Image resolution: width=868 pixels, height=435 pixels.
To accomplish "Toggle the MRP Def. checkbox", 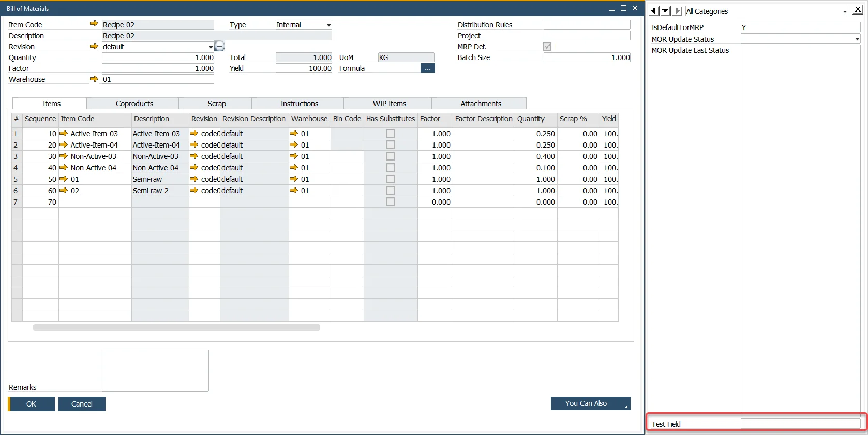I will [x=547, y=47].
